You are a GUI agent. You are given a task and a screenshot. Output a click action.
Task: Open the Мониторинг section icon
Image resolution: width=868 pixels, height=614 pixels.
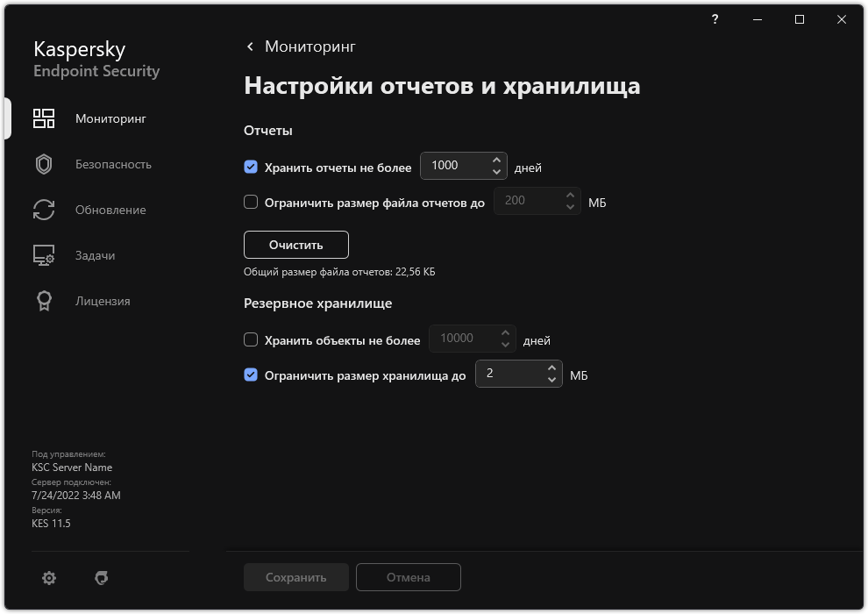(42, 118)
